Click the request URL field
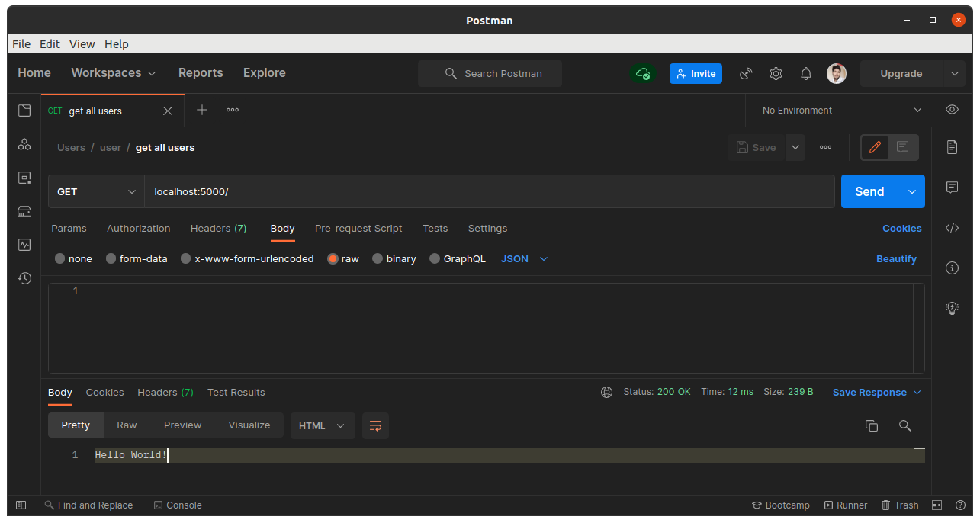This screenshot has height=523, width=980. [490, 191]
